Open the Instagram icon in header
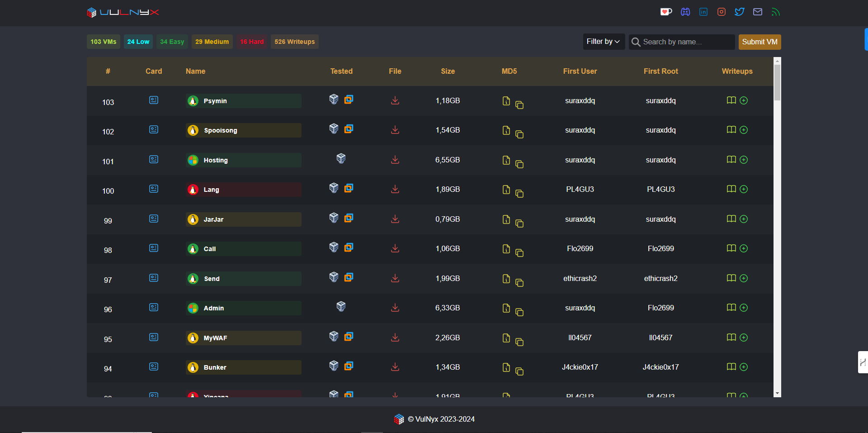Screen dimensions: 868x433 pos(722,12)
